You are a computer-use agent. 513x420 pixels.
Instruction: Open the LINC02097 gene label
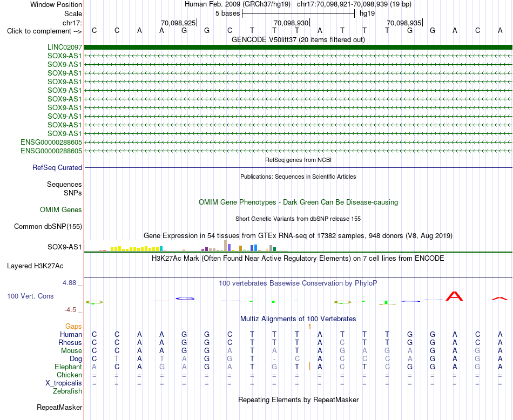[x=64, y=47]
